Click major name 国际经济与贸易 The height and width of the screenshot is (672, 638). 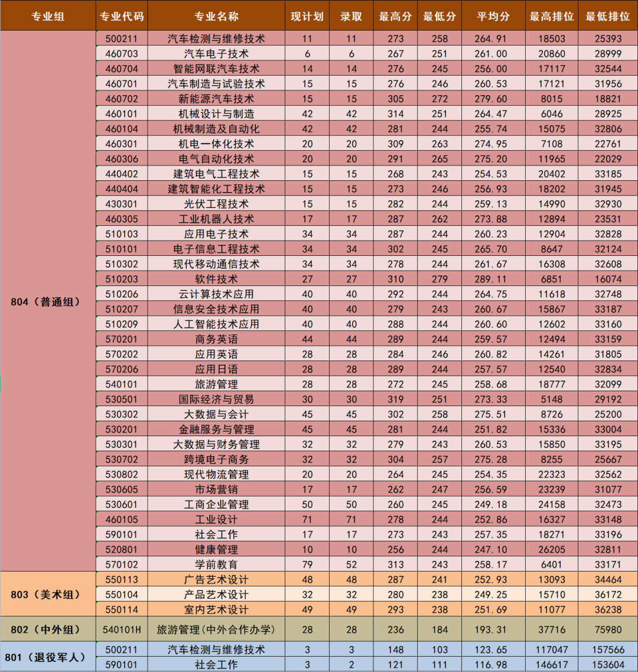pyautogui.click(x=216, y=399)
